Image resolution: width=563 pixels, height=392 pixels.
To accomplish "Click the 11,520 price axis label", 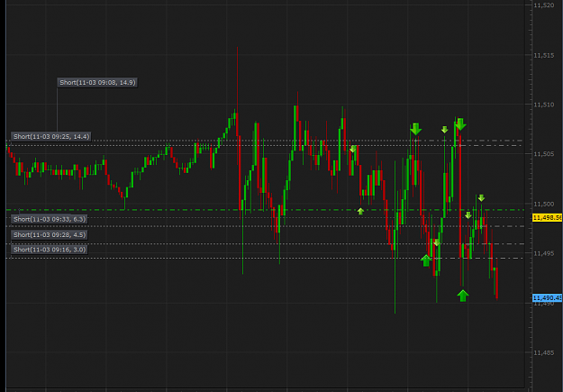I will coord(543,5).
